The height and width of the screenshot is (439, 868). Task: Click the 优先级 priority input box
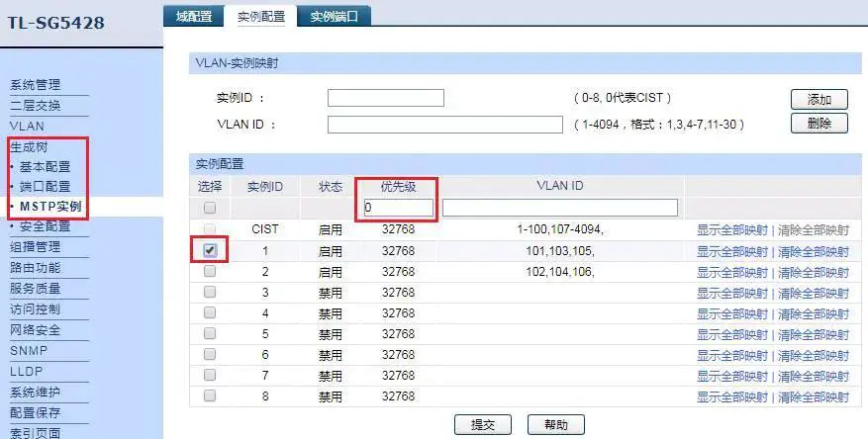coord(398,208)
